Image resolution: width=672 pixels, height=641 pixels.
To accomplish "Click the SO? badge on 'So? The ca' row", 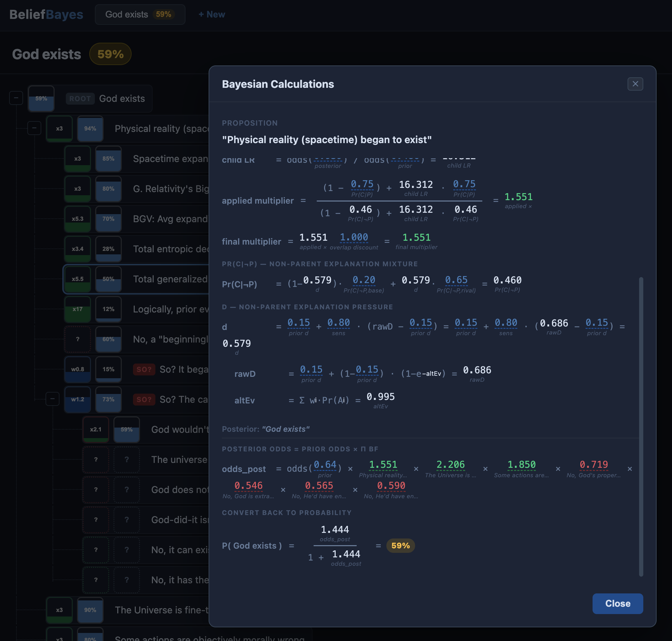I will [x=144, y=400].
